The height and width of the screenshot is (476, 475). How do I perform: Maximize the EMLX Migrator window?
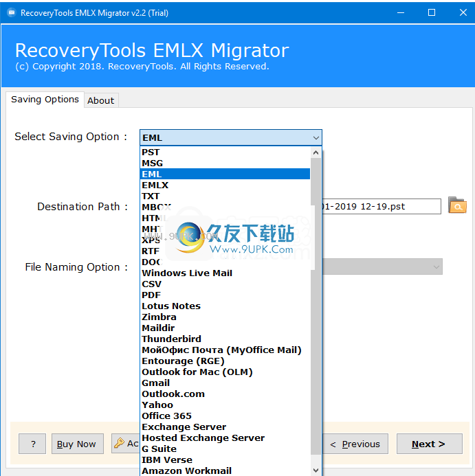click(x=432, y=12)
